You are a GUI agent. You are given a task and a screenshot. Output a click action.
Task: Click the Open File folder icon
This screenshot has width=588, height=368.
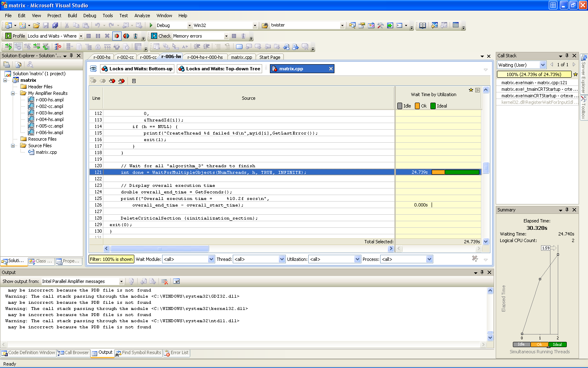pos(36,25)
